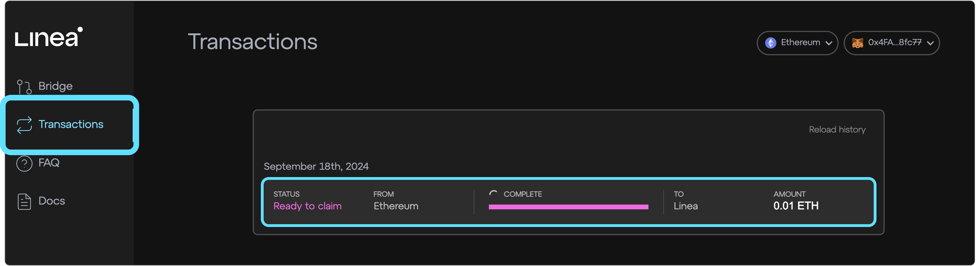The image size is (980, 266).
Task: Expand the 0x4FA...8fc77 wallet menu
Action: point(891,43)
